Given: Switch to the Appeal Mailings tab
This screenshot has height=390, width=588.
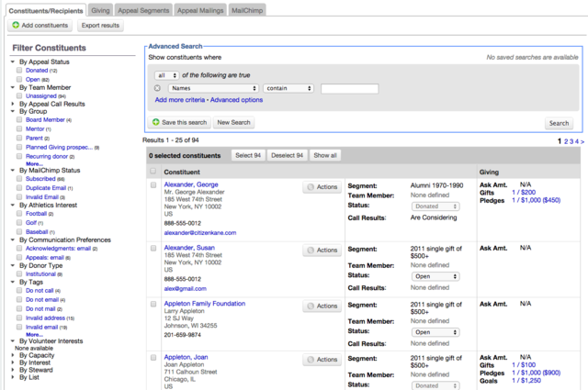Looking at the screenshot, I should pyautogui.click(x=200, y=10).
